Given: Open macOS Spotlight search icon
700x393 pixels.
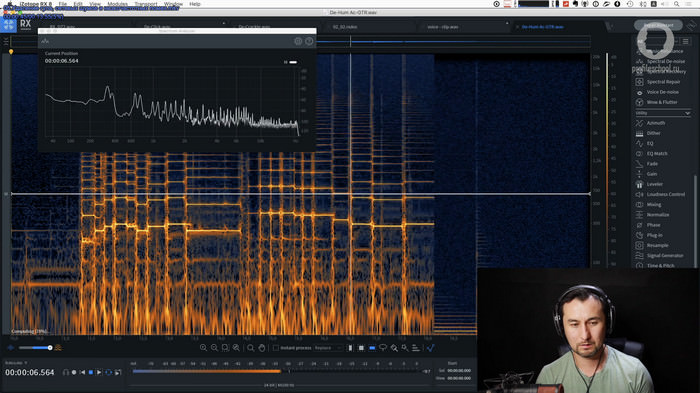Looking at the screenshot, I should point(677,4).
